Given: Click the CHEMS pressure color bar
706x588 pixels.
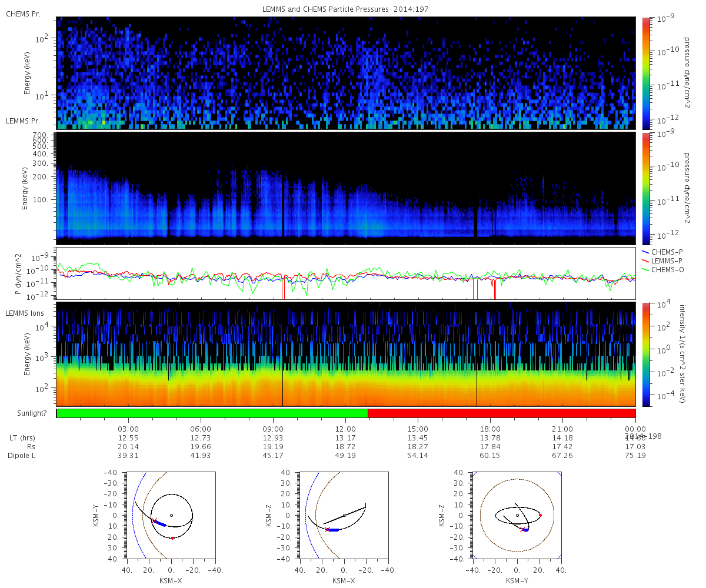Looking at the screenshot, I should (x=645, y=73).
